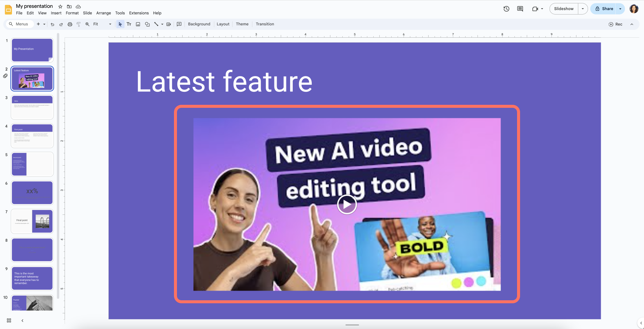Viewport: 644px width, 329px height.
Task: Click the Latest feature title text
Action: [224, 82]
